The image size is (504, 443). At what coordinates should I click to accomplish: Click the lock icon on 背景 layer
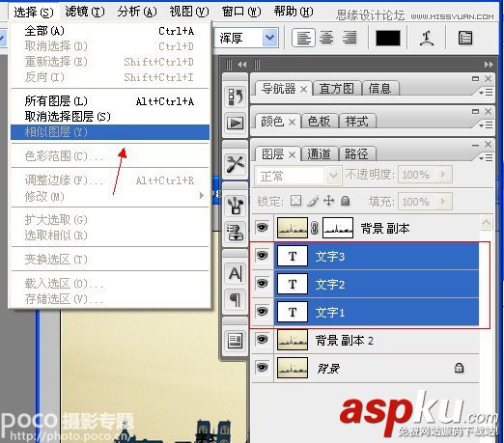pos(459,368)
